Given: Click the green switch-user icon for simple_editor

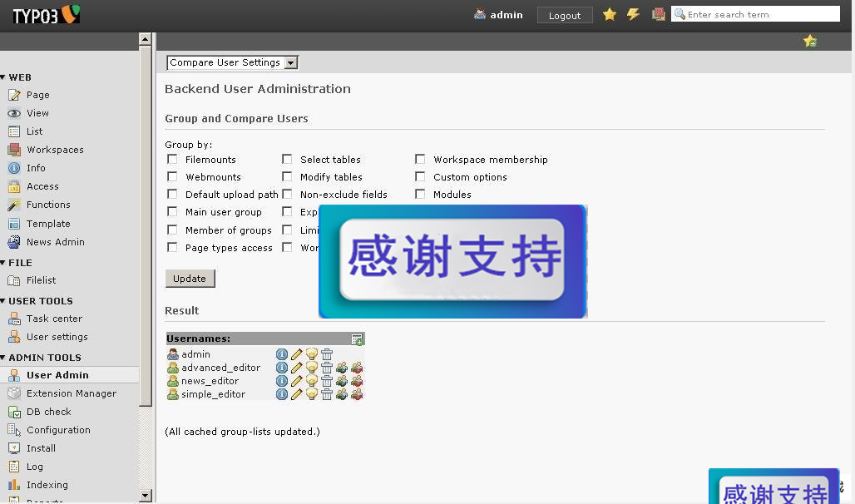Looking at the screenshot, I should 342,394.
